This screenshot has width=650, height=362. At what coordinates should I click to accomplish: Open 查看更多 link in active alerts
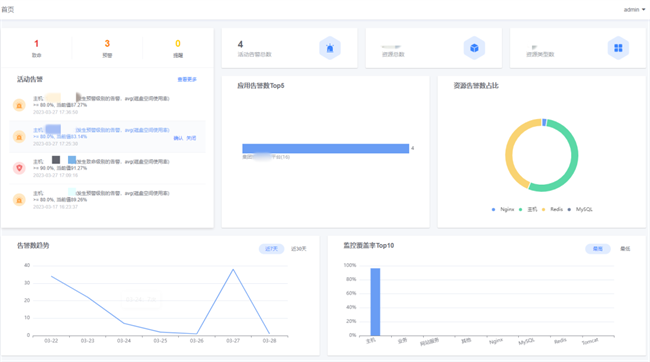pyautogui.click(x=187, y=79)
